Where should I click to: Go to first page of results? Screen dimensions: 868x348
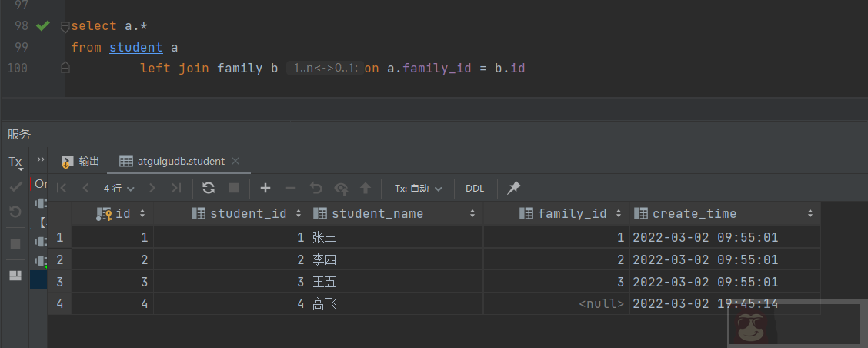click(x=62, y=189)
